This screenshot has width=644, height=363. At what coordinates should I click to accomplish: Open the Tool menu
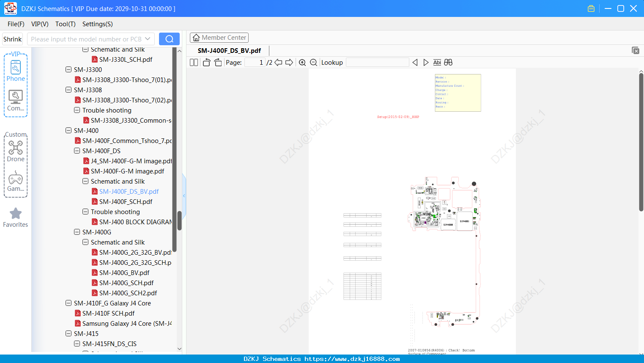click(66, 24)
